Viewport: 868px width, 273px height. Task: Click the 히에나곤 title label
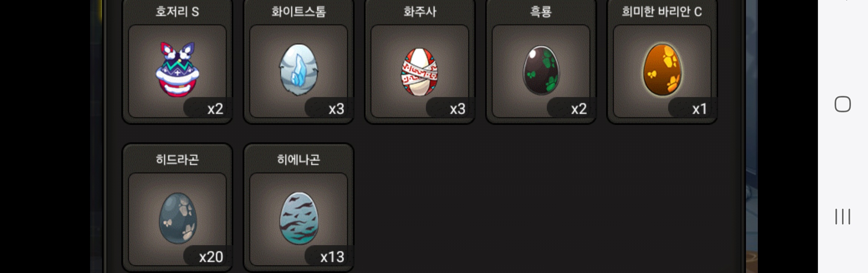[x=299, y=159]
